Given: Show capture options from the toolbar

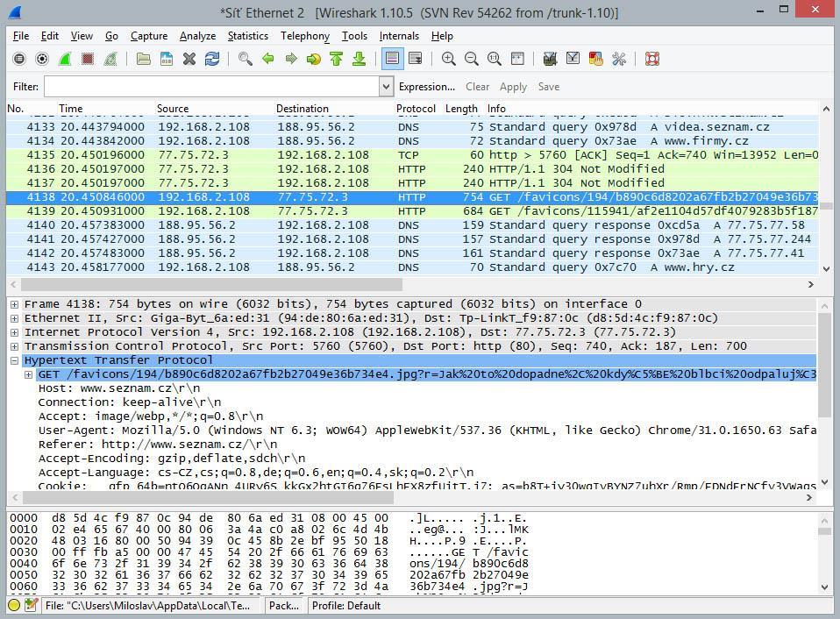Looking at the screenshot, I should click(x=42, y=59).
